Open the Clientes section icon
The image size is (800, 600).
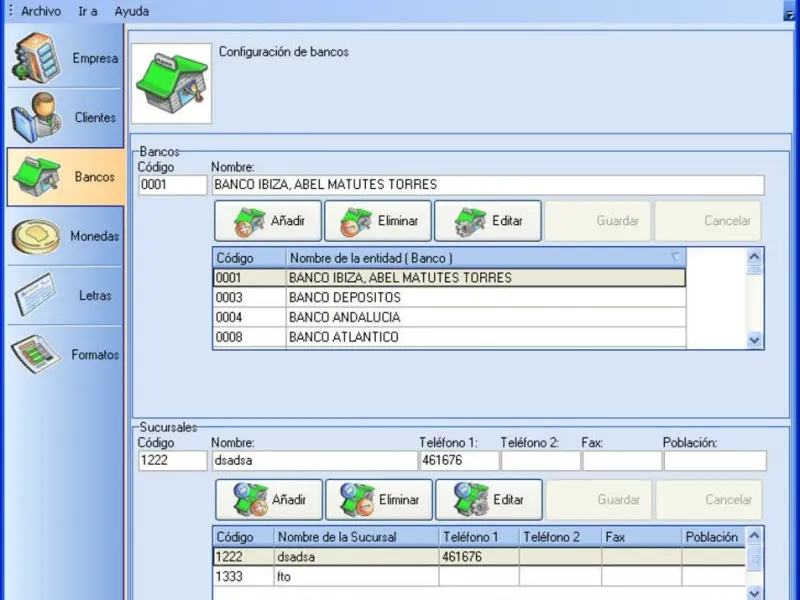37,117
